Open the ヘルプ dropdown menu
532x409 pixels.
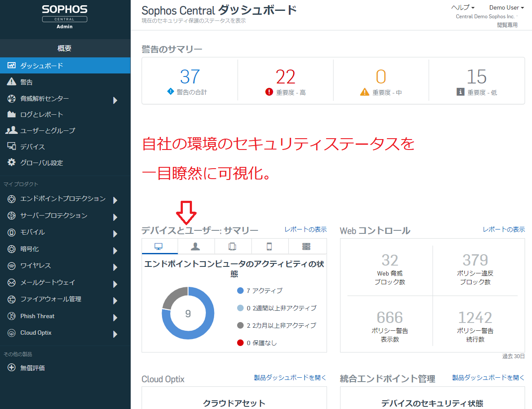[463, 7]
